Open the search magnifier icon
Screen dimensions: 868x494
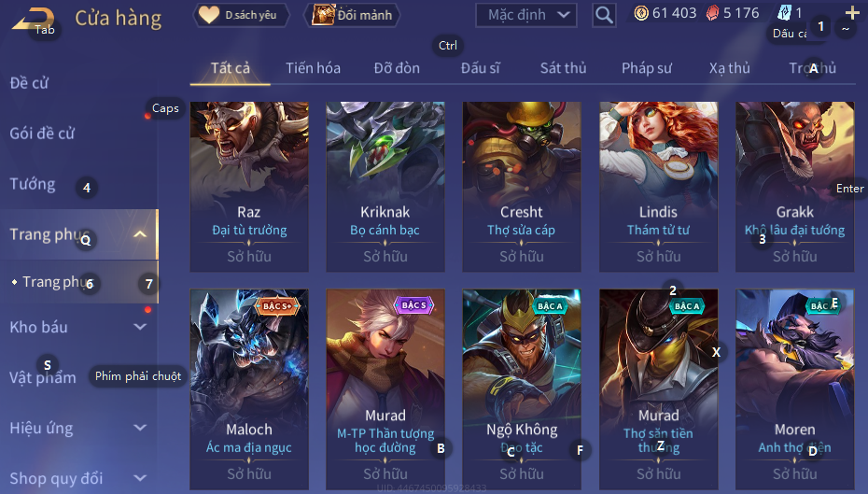604,15
